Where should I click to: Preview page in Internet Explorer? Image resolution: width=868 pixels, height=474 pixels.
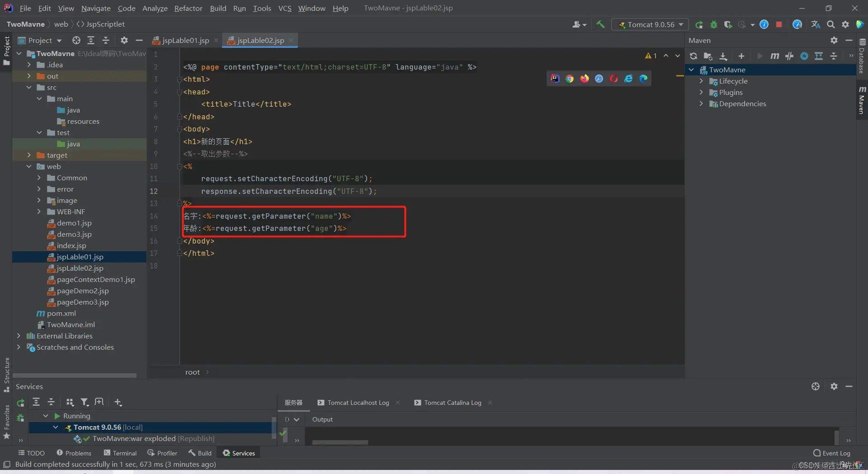(x=628, y=79)
